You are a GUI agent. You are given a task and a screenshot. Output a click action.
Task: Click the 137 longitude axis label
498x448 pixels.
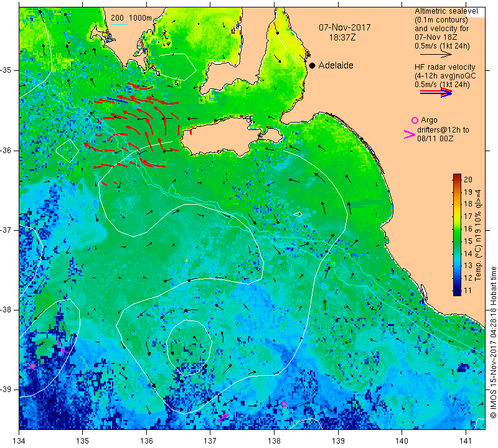pyautogui.click(x=210, y=441)
